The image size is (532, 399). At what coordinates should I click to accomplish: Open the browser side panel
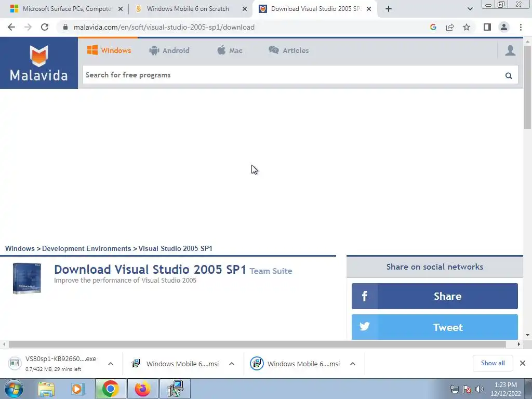[487, 27]
